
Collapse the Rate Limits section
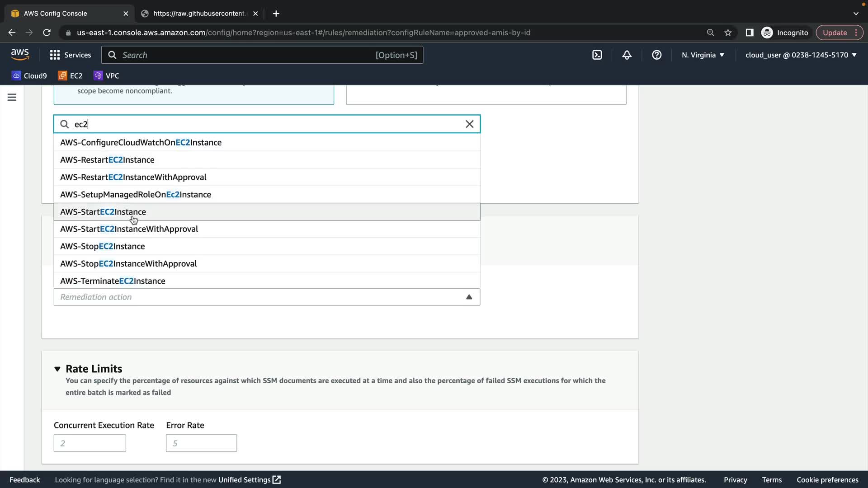(57, 369)
